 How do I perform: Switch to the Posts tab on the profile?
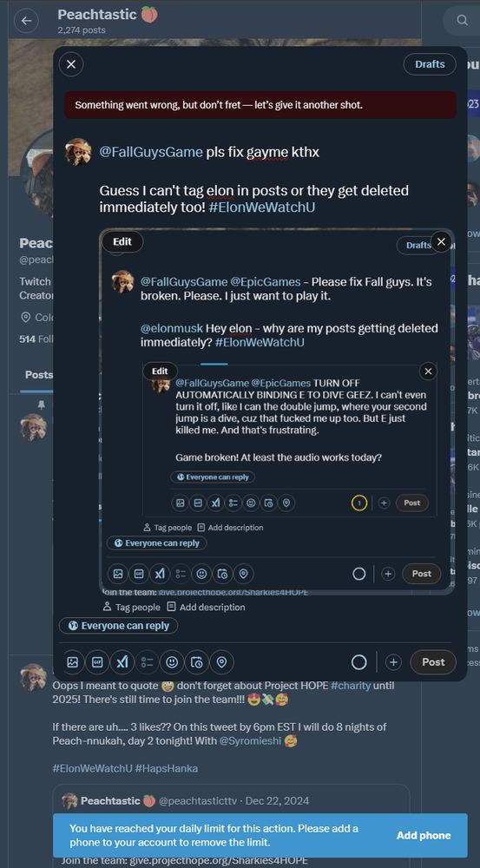tap(38, 375)
